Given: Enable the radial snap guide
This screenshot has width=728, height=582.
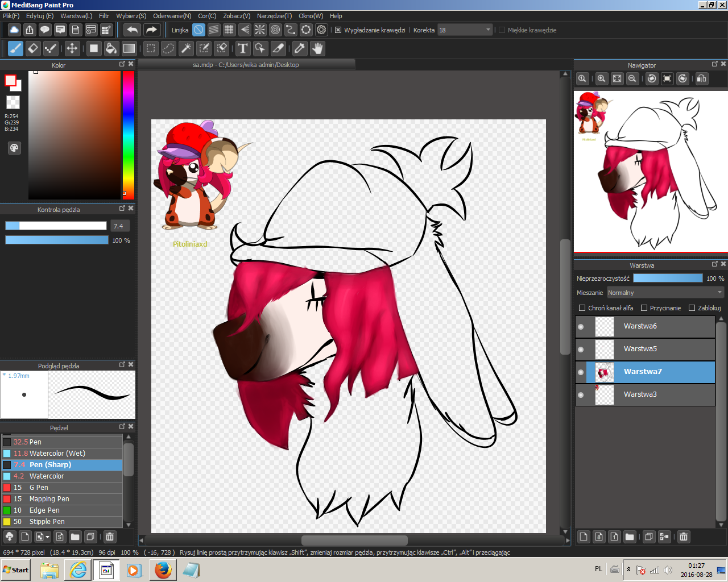Looking at the screenshot, I should (260, 30).
